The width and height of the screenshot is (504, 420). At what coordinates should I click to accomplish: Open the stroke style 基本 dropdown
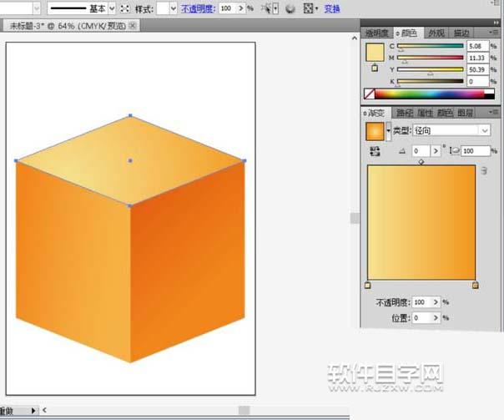tap(112, 9)
